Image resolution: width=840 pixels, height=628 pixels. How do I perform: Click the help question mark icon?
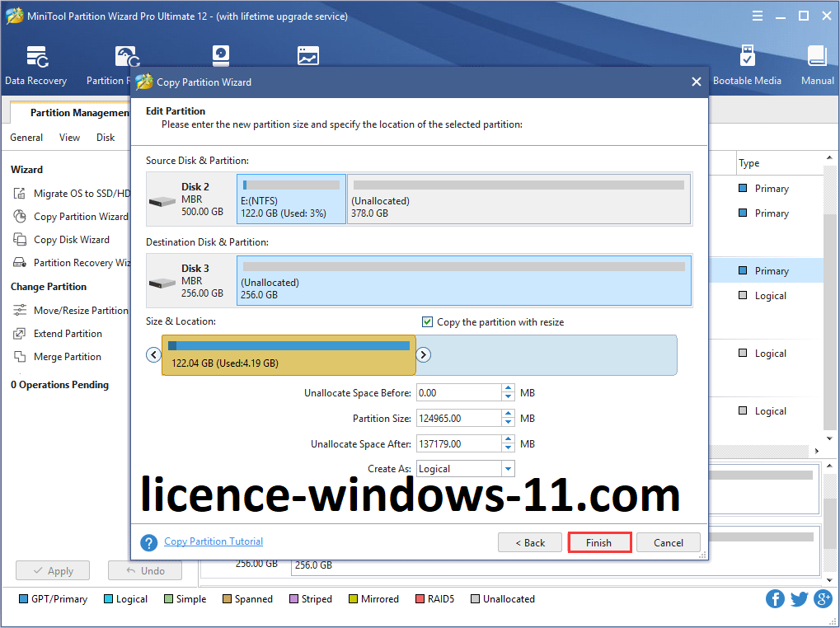click(148, 542)
